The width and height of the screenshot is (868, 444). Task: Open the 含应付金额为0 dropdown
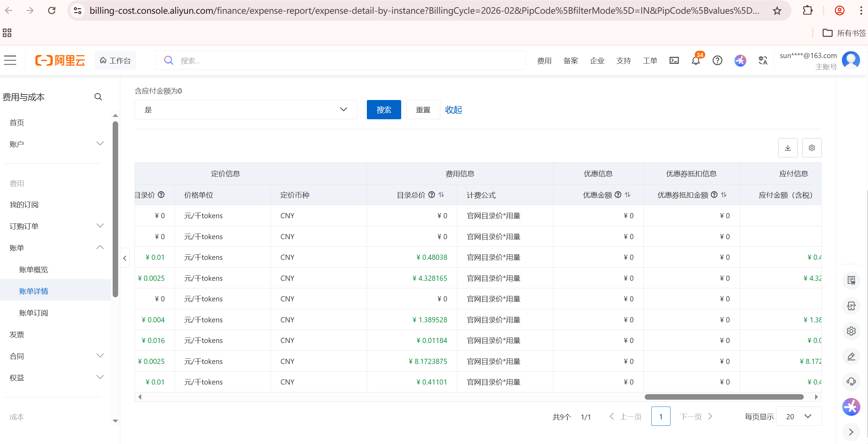pos(246,110)
